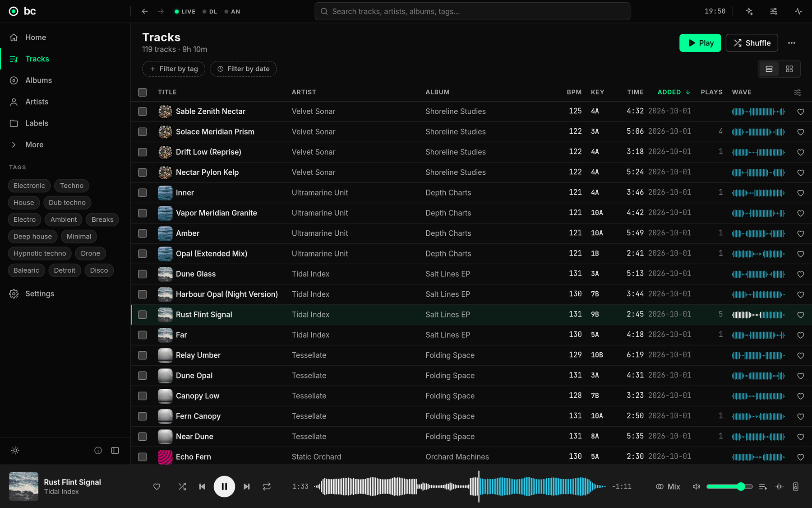Adjust the volume slider
Screen dimensions: 812x508
(x=729, y=486)
